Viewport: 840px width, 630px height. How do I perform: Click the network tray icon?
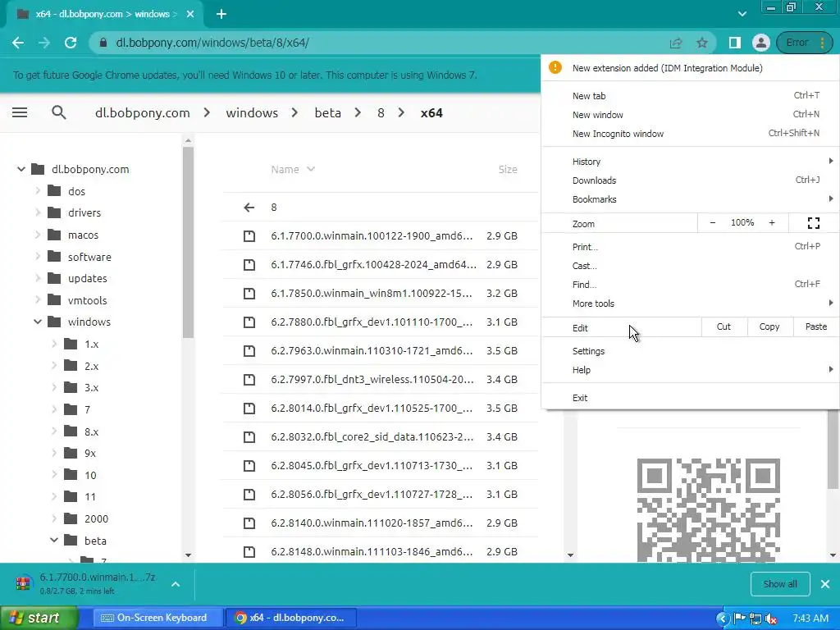coord(756,619)
